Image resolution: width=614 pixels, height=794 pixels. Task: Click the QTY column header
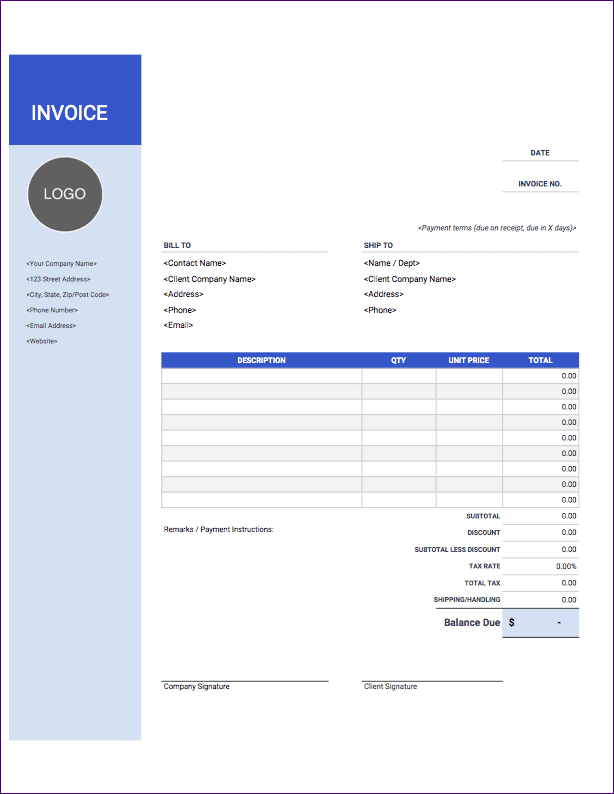point(398,360)
